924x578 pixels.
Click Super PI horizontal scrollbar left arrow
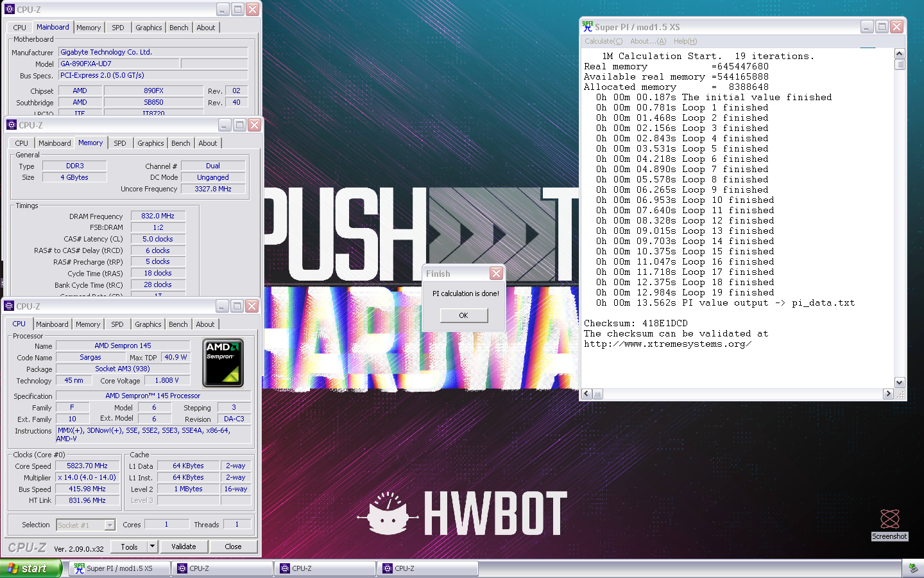coord(587,394)
